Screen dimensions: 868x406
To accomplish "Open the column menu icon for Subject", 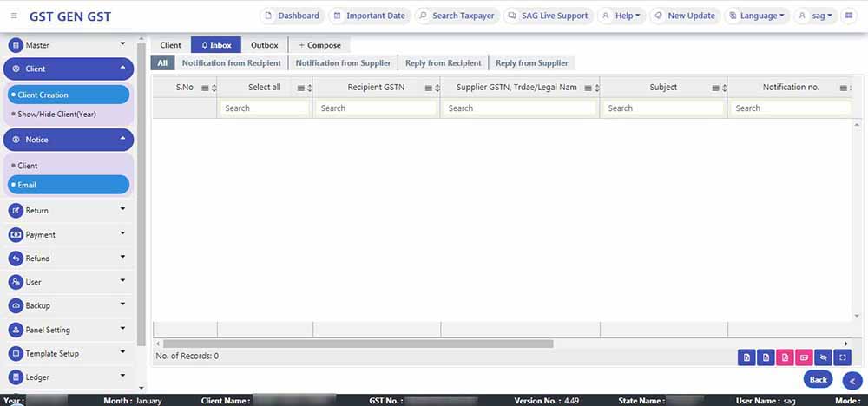I will point(715,88).
